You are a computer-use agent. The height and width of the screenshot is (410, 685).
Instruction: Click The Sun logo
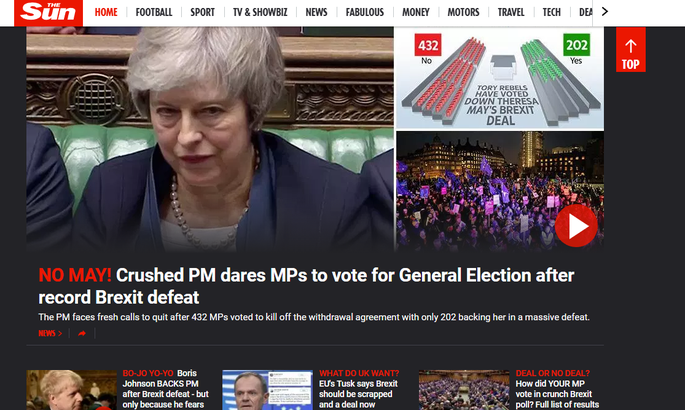tap(48, 13)
